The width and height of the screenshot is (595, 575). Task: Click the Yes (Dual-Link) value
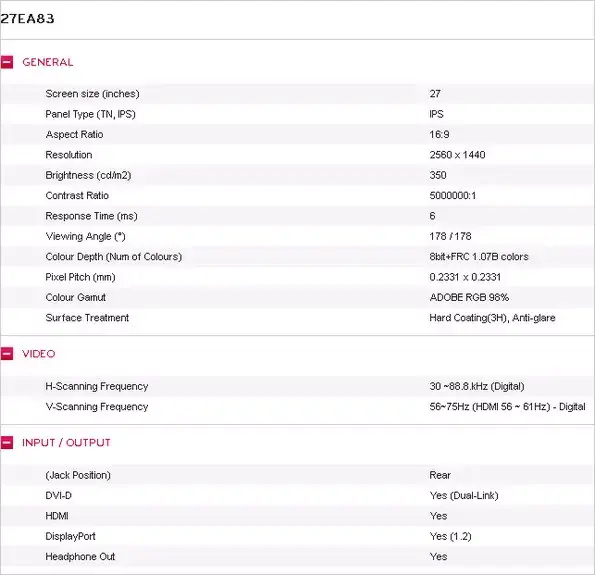click(464, 496)
